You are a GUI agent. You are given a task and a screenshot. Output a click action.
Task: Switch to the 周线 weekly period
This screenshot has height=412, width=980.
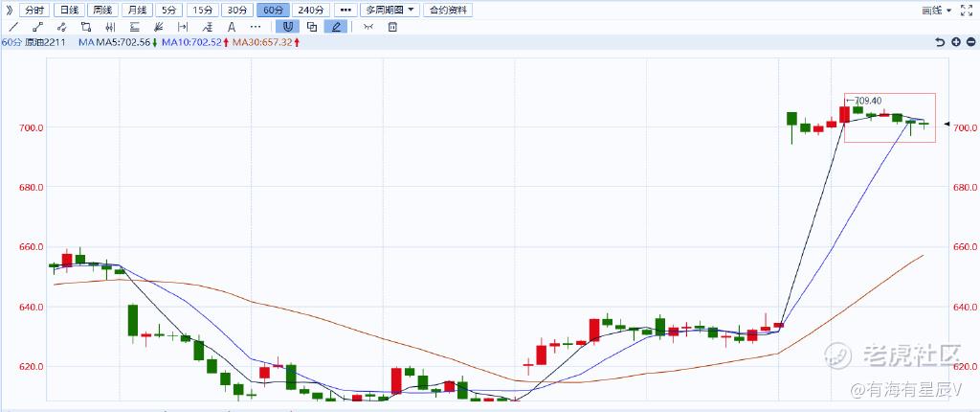pyautogui.click(x=102, y=10)
